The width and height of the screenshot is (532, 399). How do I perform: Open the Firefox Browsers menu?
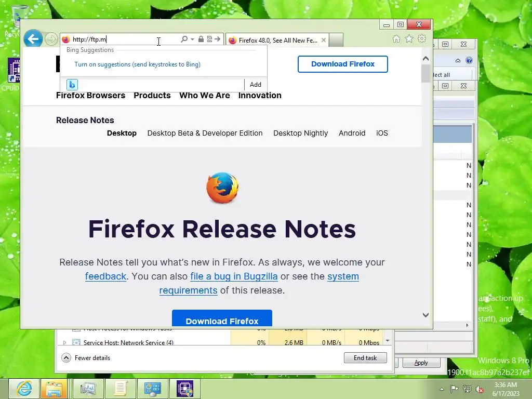point(90,96)
